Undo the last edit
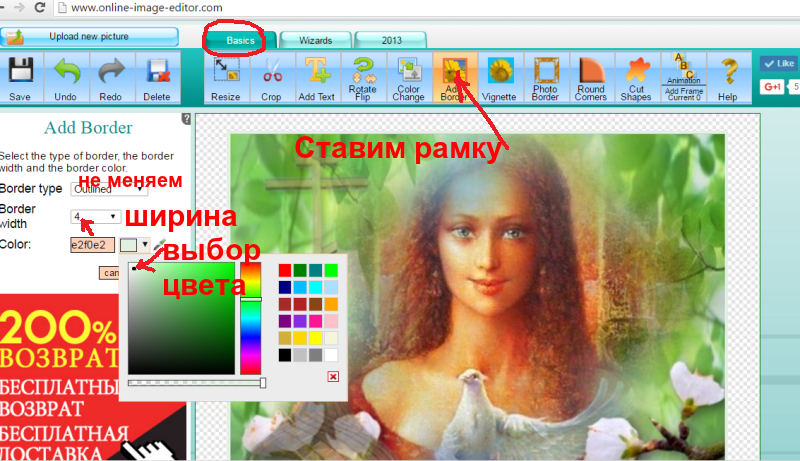Viewport: 800px width, 461px height. (66, 78)
